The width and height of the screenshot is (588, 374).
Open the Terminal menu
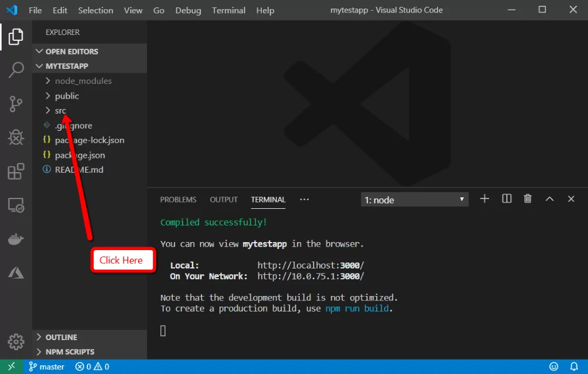pyautogui.click(x=229, y=10)
